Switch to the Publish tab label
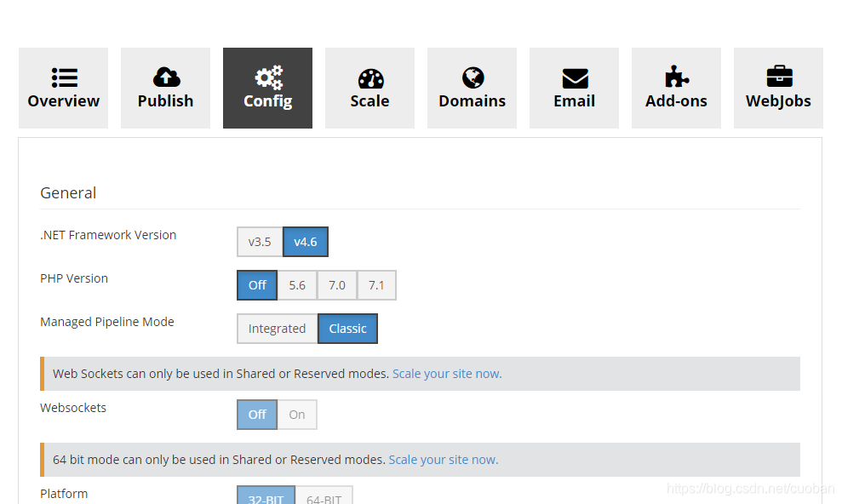 point(165,101)
